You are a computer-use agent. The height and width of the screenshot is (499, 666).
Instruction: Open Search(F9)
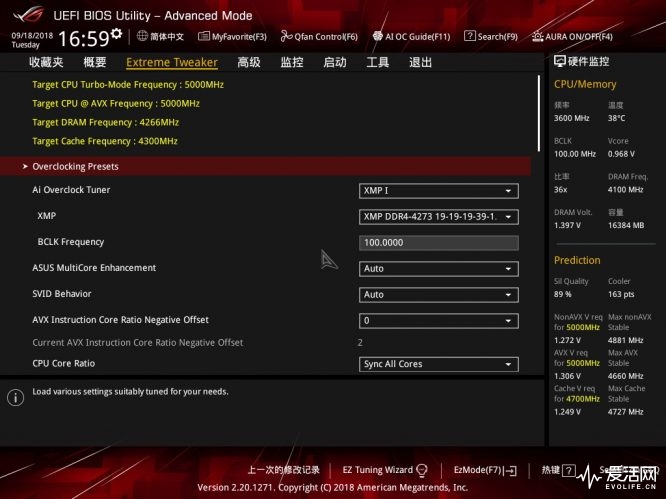tap(491, 37)
